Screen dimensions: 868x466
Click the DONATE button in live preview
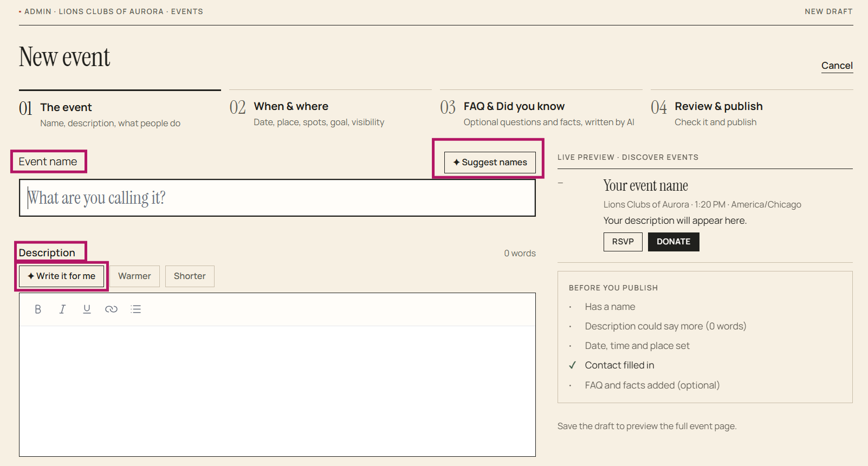click(673, 242)
